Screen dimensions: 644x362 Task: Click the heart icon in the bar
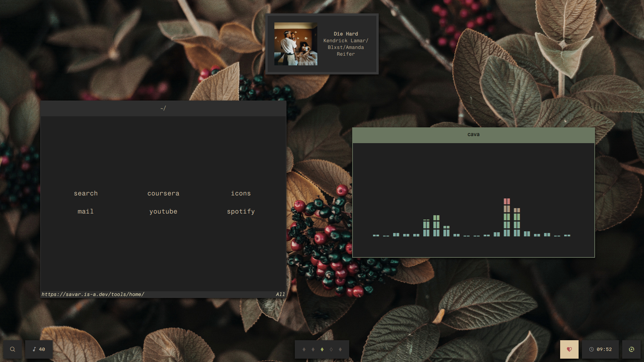(569, 349)
